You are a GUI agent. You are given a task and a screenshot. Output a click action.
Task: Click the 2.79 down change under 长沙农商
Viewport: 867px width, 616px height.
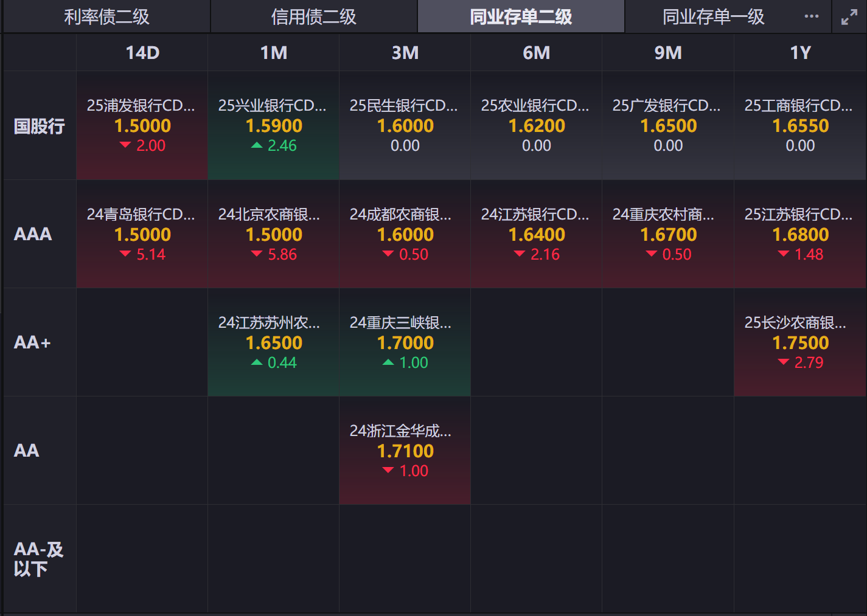coord(800,362)
